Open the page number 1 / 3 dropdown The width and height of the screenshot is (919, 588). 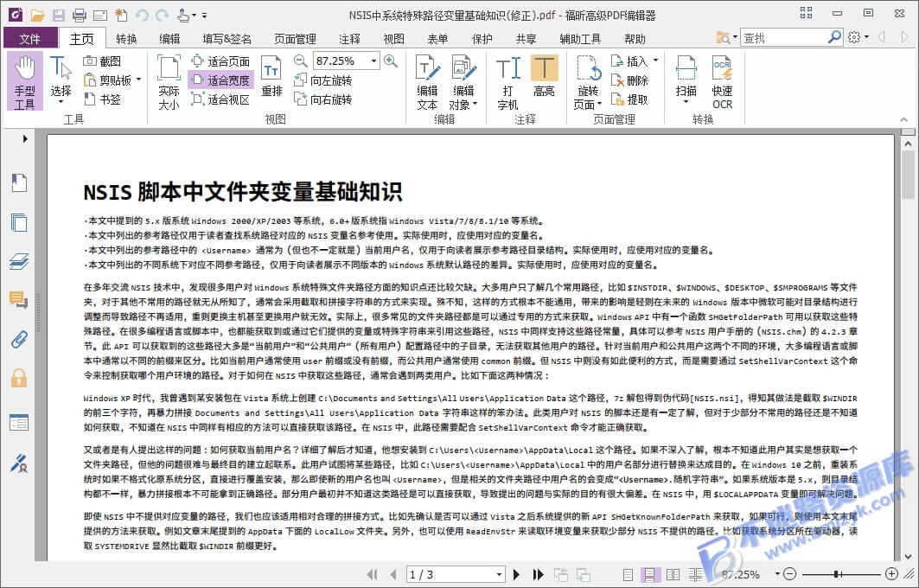499,574
